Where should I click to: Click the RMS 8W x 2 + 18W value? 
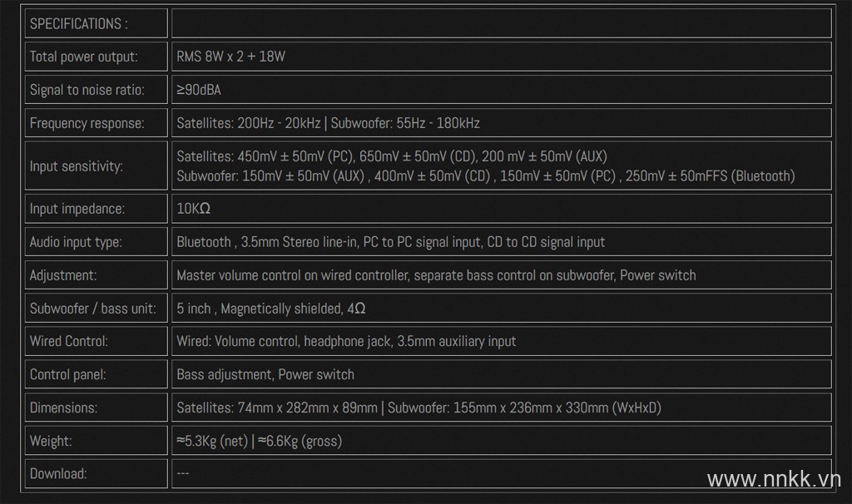coord(230,57)
